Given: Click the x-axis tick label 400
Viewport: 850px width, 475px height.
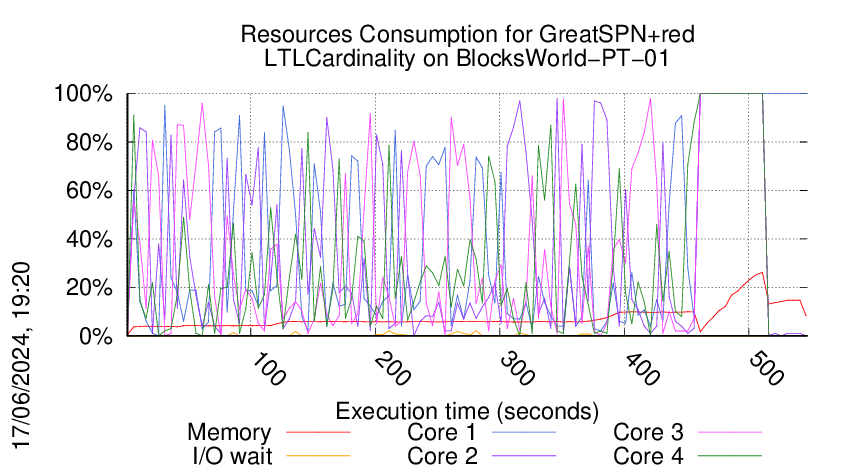Looking at the screenshot, I should tap(642, 369).
